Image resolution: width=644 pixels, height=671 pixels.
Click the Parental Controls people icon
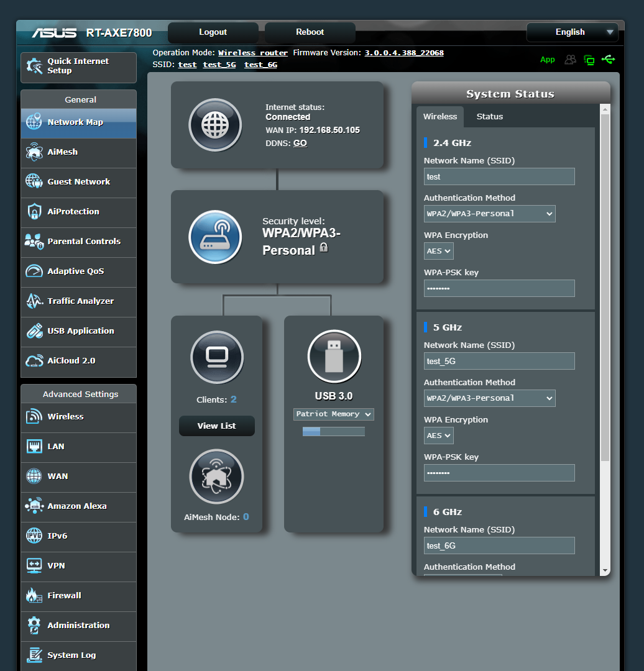(x=34, y=241)
